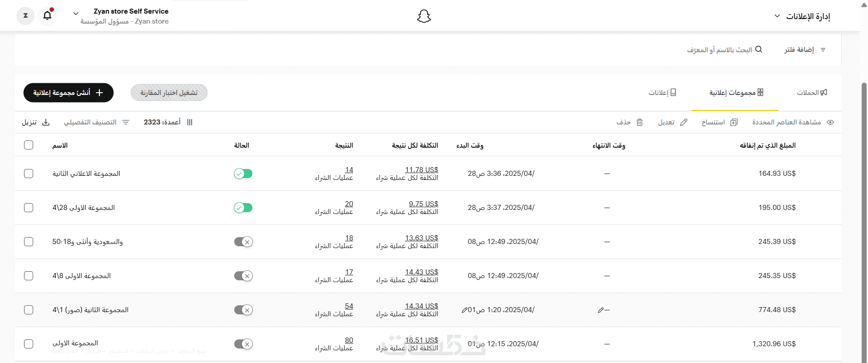The image size is (868, 363).
Task: Expand the Zyan store account chevron
Action: click(76, 14)
